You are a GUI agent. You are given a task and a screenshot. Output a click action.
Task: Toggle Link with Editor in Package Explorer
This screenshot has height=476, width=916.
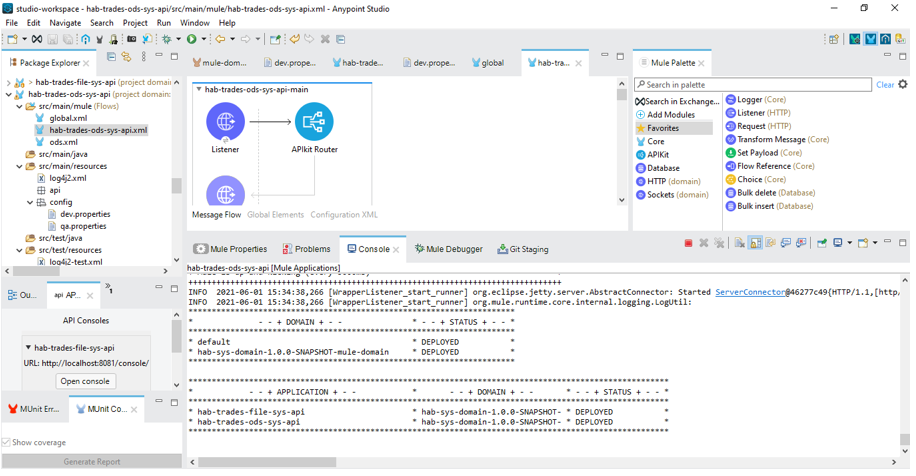click(x=126, y=57)
